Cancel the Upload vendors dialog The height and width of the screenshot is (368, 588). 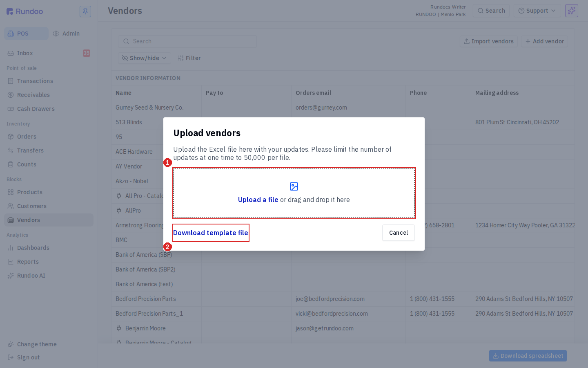pyautogui.click(x=399, y=233)
